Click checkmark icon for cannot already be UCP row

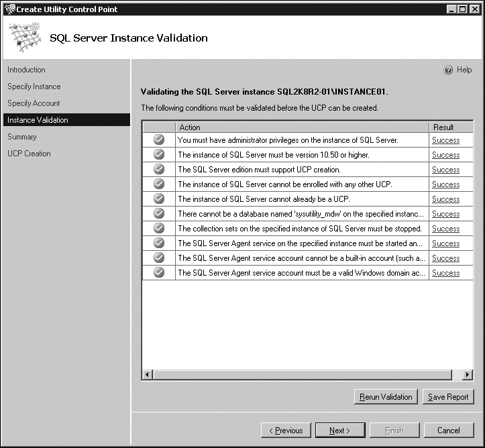click(x=159, y=199)
